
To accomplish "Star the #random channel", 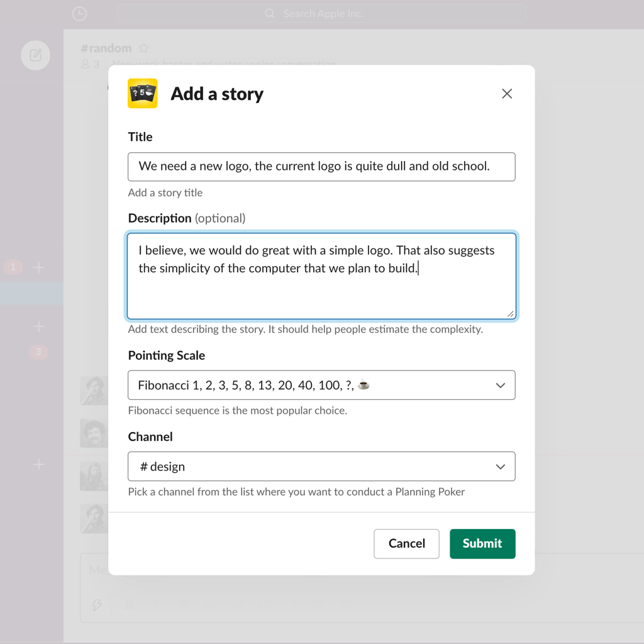I will click(144, 48).
